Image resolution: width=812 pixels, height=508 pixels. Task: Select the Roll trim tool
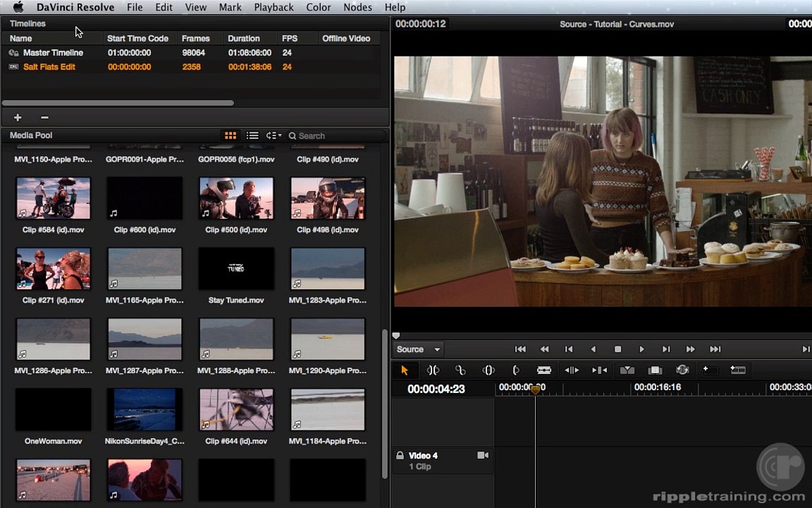pos(460,370)
